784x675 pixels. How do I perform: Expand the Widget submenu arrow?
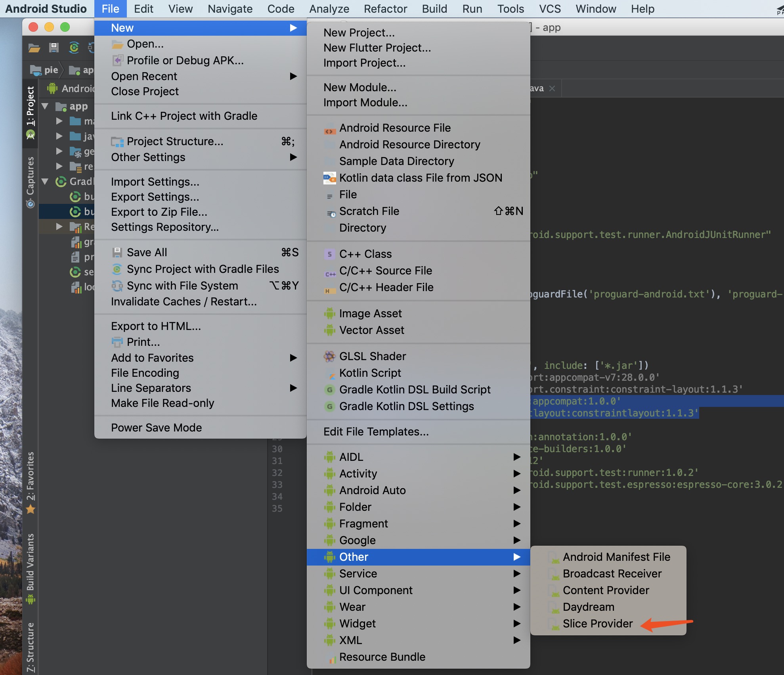click(516, 624)
